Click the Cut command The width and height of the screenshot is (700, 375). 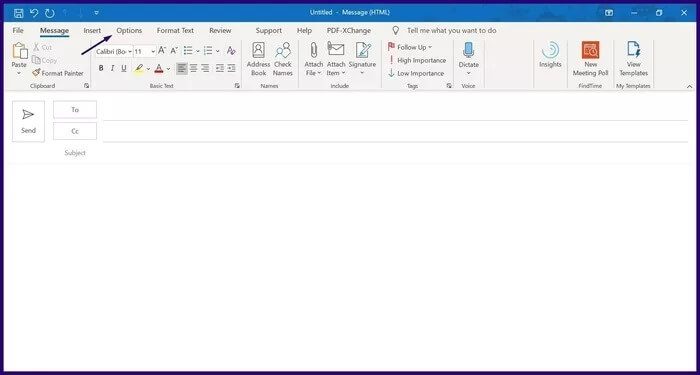click(x=42, y=47)
